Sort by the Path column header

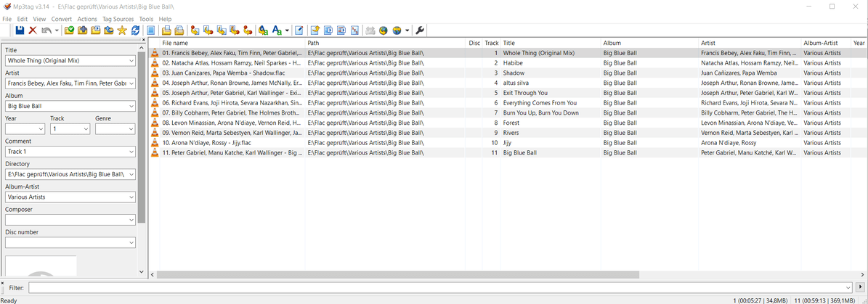[x=385, y=43]
